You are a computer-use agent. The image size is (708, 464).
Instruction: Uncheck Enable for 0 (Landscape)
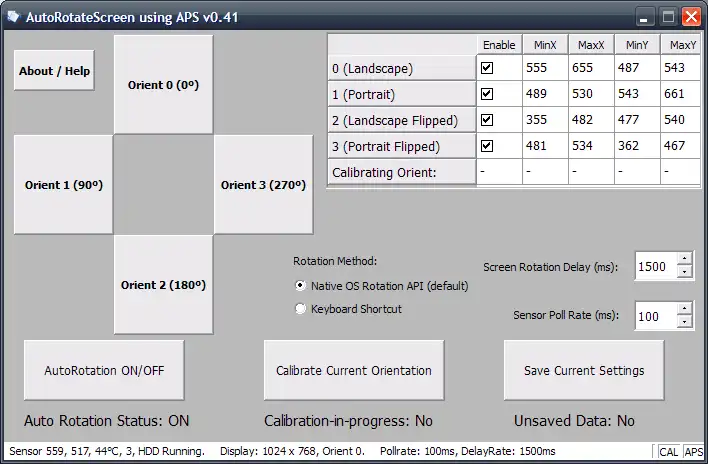click(487, 68)
